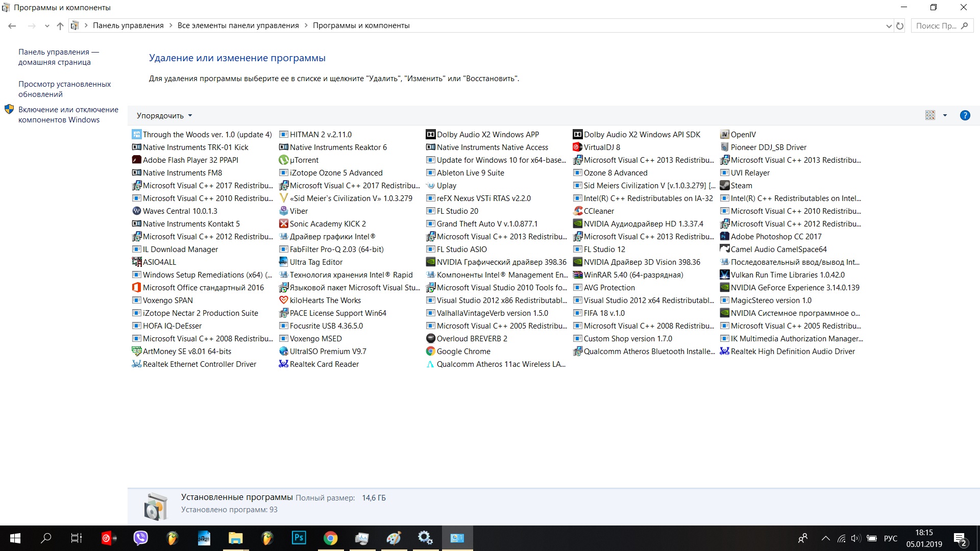The width and height of the screenshot is (980, 551).
Task: Switch input language РУС
Action: [891, 538]
